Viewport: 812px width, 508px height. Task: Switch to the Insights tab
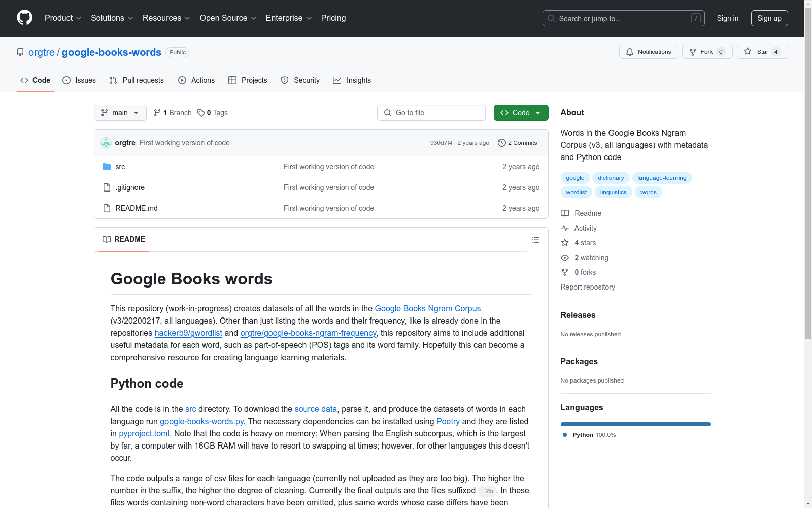point(352,80)
